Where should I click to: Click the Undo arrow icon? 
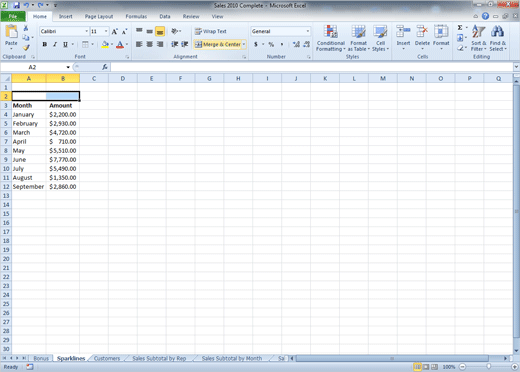coord(26,5)
